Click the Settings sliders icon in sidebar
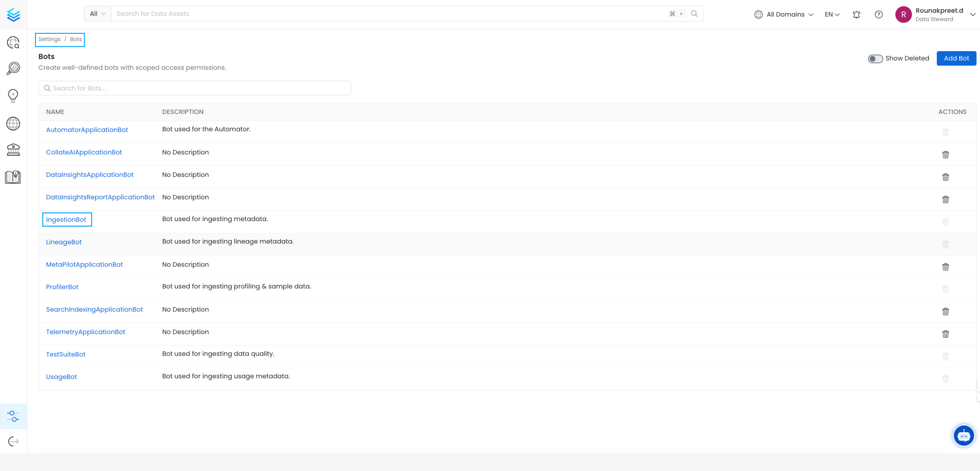 coord(13,416)
